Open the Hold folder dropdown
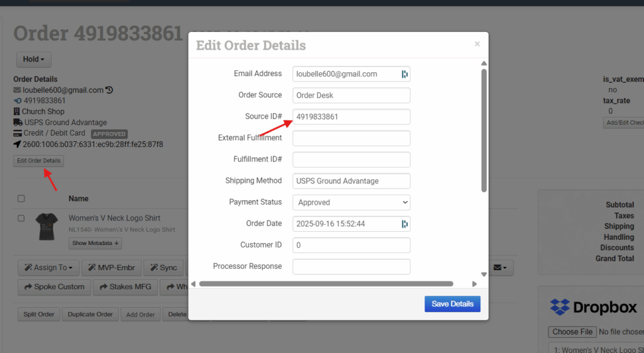Image resolution: width=644 pixels, height=353 pixels. 33,60
